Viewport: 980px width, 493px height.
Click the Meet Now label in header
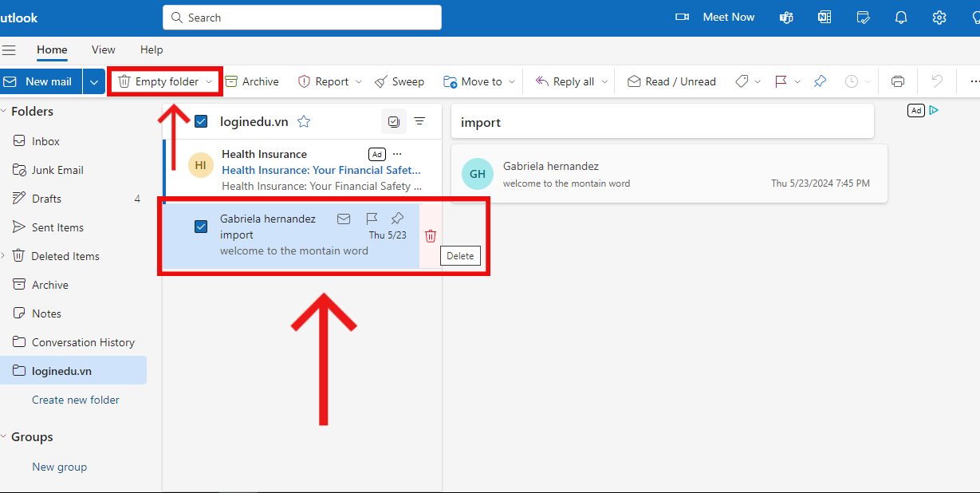click(x=729, y=17)
